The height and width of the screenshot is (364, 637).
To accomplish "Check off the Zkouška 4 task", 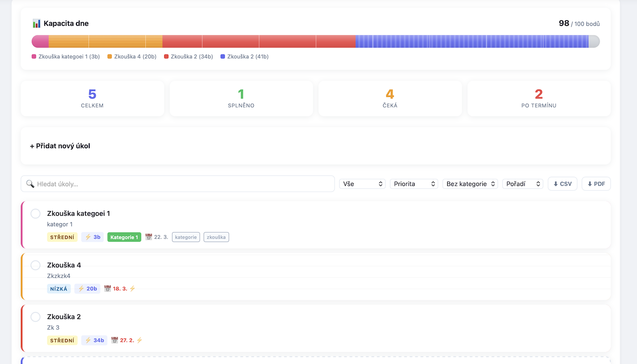I will 35,265.
